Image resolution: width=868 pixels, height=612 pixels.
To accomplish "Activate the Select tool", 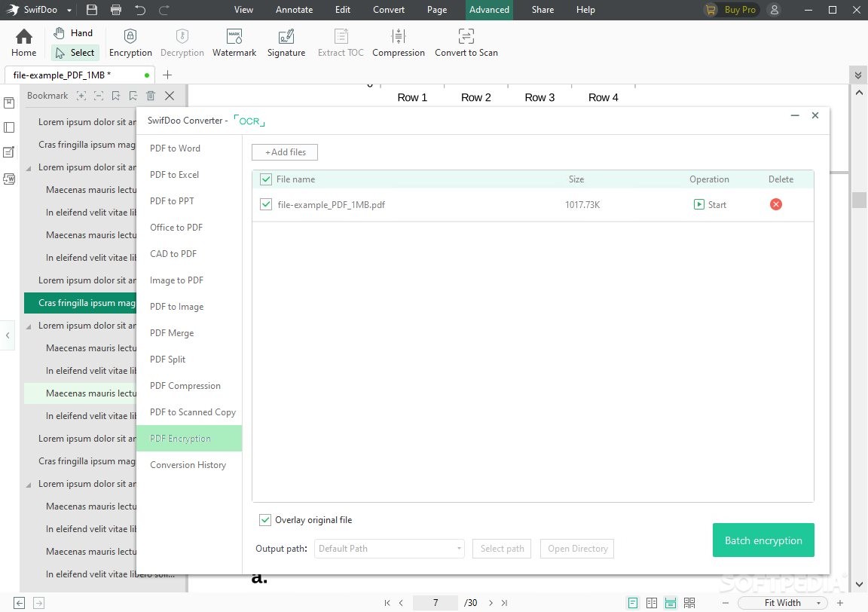I will pos(75,53).
